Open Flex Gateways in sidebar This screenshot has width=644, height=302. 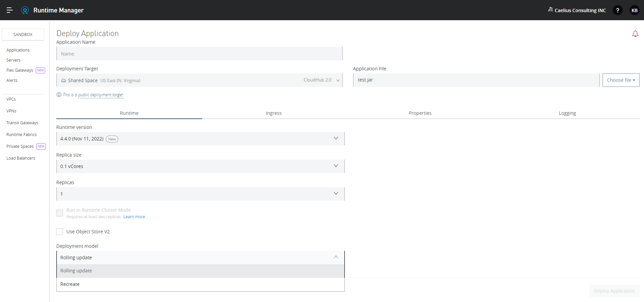[20, 70]
